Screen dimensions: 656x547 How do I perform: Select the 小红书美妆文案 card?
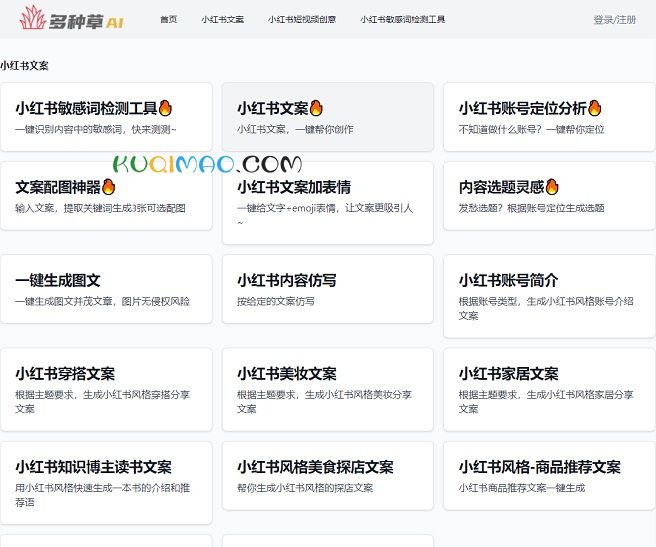click(x=328, y=389)
